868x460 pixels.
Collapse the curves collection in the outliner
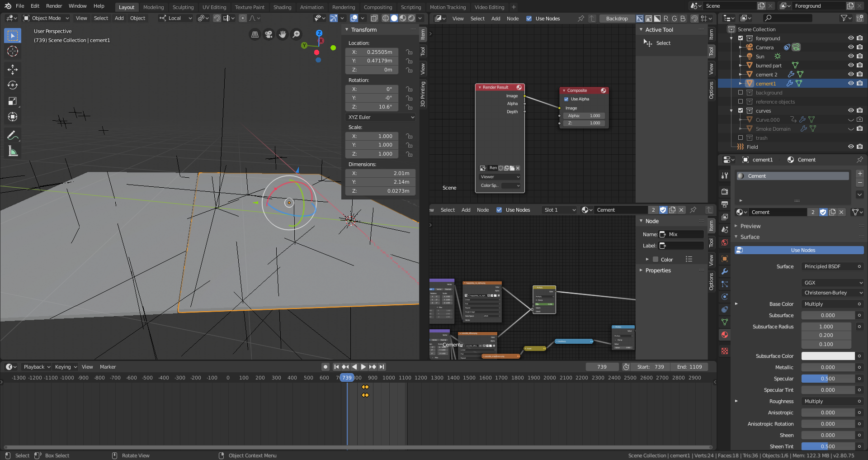[x=731, y=110]
